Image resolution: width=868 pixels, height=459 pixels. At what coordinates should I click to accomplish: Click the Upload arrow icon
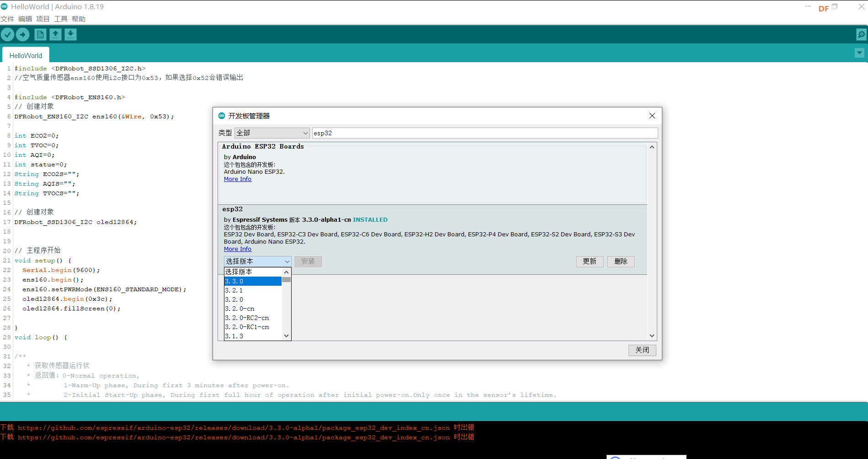23,35
